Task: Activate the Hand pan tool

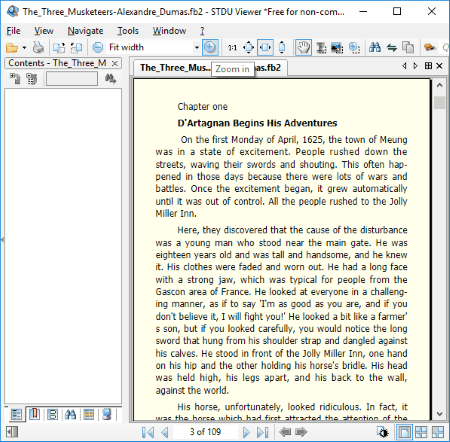Action: [303, 48]
